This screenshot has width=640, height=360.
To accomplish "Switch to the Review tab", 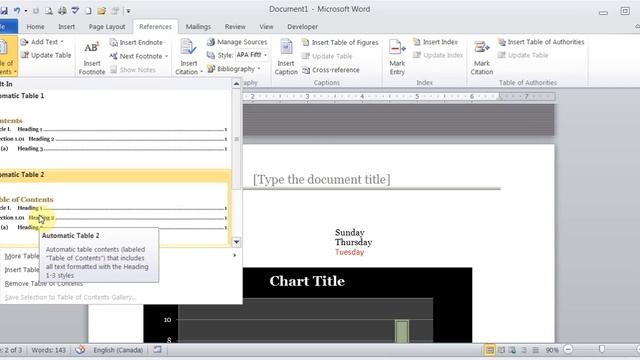I will [235, 27].
